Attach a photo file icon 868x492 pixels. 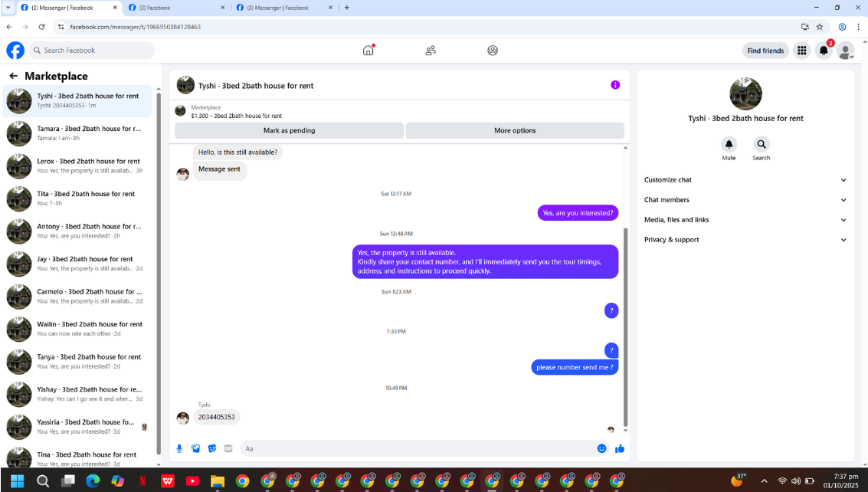(195, 449)
